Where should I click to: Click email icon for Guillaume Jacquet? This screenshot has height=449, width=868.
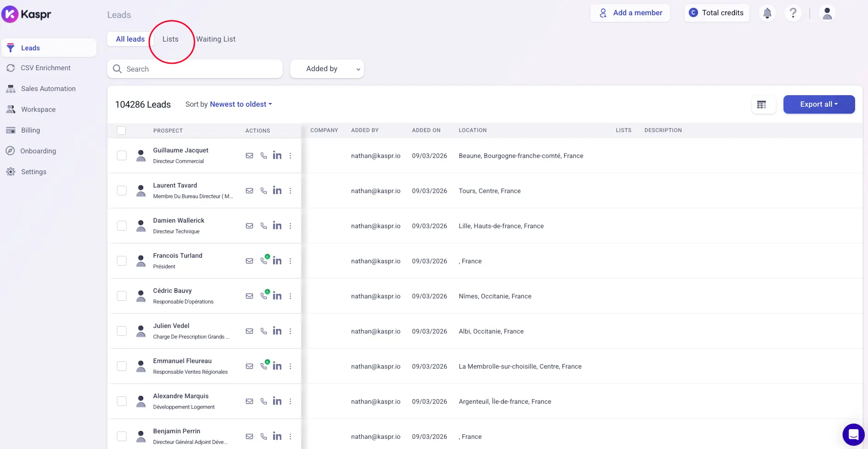(x=249, y=156)
